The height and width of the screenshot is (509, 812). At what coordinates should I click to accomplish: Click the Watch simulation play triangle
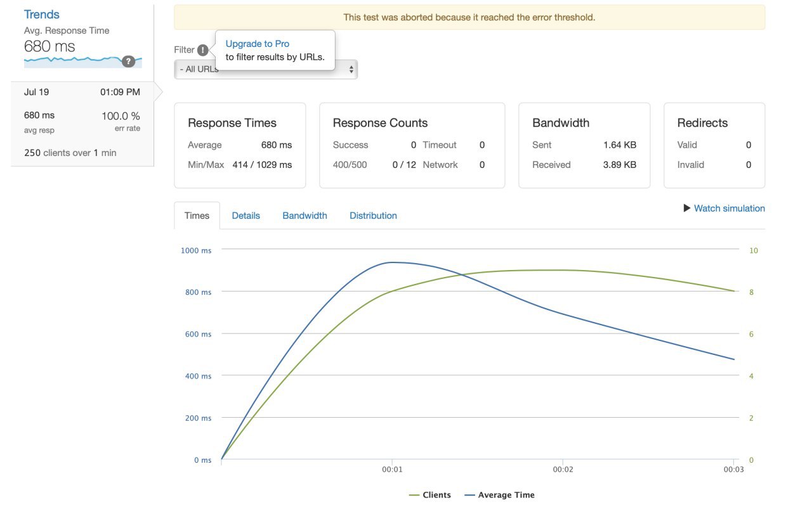687,208
